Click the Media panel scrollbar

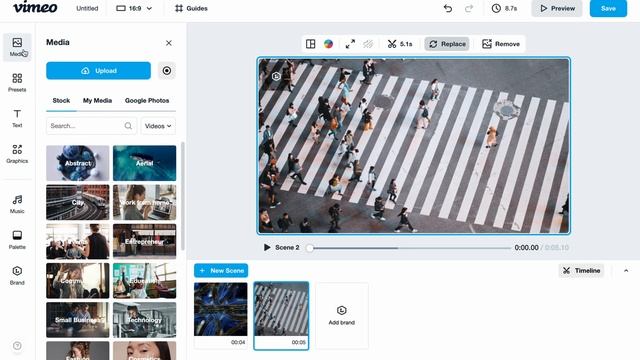pyautogui.click(x=182, y=196)
